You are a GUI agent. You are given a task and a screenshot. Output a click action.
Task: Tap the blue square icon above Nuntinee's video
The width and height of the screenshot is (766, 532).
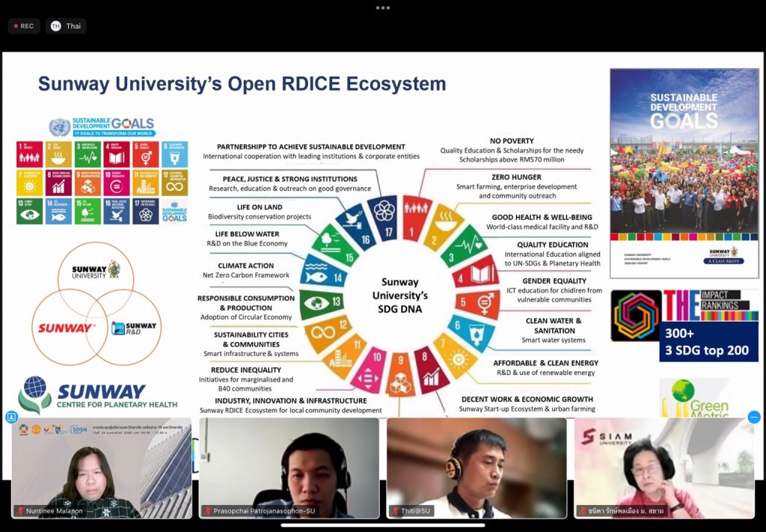[x=12, y=418]
